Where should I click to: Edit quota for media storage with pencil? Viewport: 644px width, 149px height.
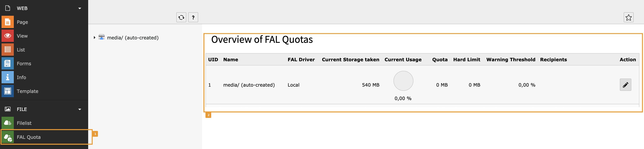coord(625,85)
